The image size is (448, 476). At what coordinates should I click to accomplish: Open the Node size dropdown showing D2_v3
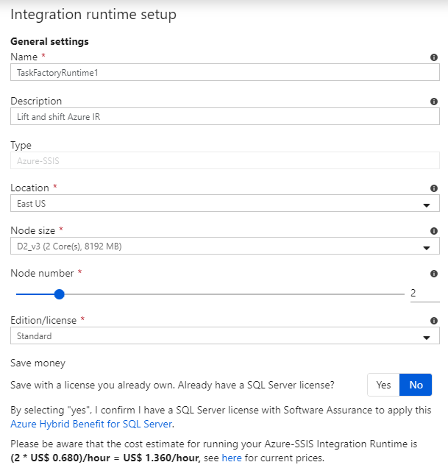225,246
